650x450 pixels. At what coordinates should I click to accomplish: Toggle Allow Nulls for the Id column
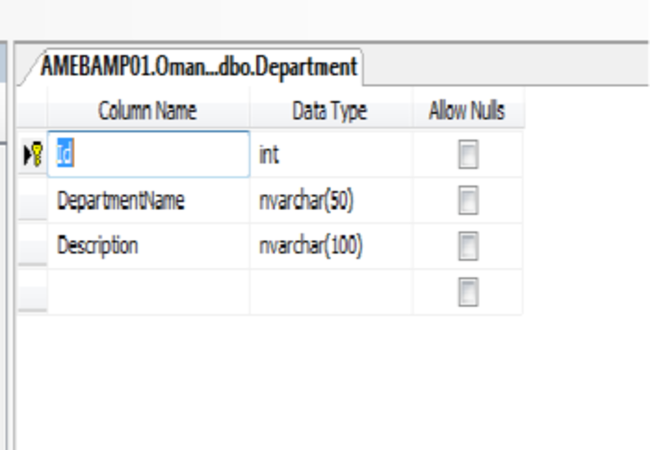[467, 155]
